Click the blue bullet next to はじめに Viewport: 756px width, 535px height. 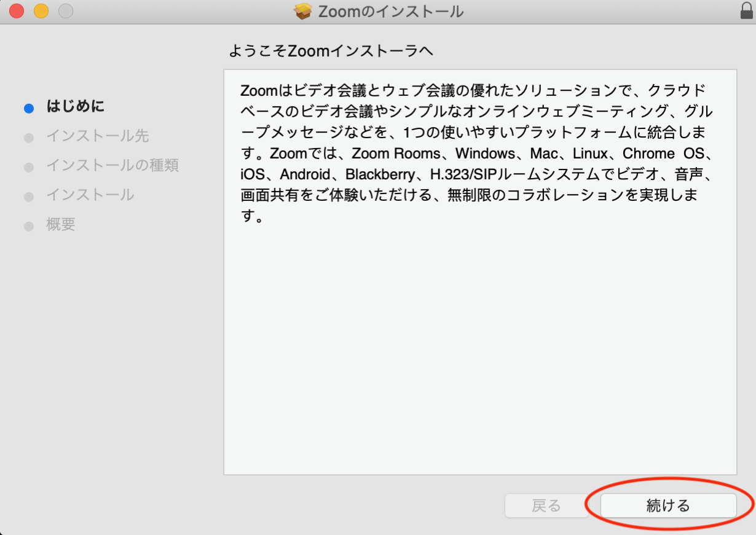click(29, 109)
